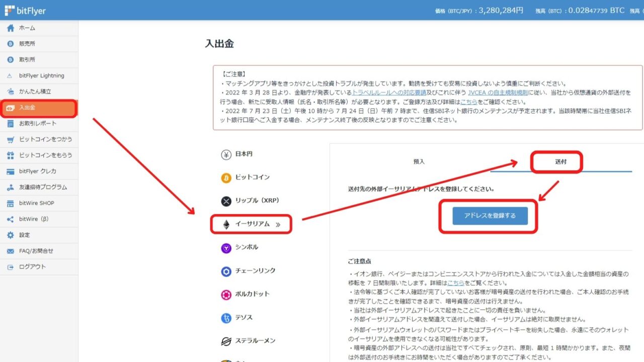Open お取引レポート in the sidebar
The image size is (644, 362).
39,124
